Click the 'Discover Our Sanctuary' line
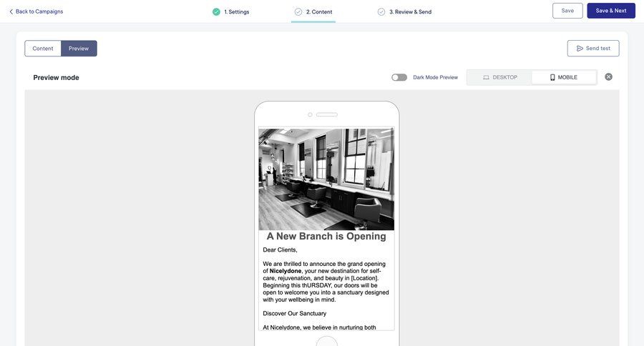The width and height of the screenshot is (644, 346). pyautogui.click(x=294, y=313)
